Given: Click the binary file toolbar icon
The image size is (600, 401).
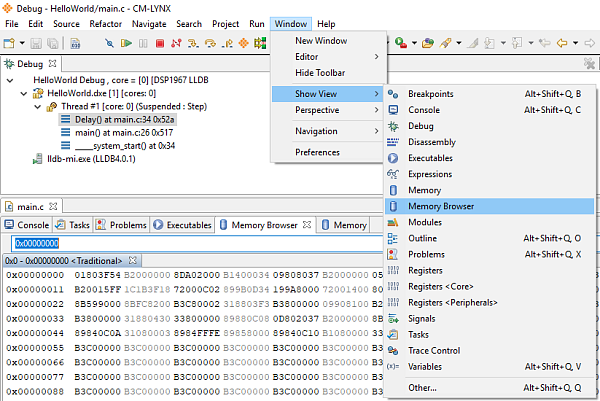Looking at the screenshot, I should 75,43.
